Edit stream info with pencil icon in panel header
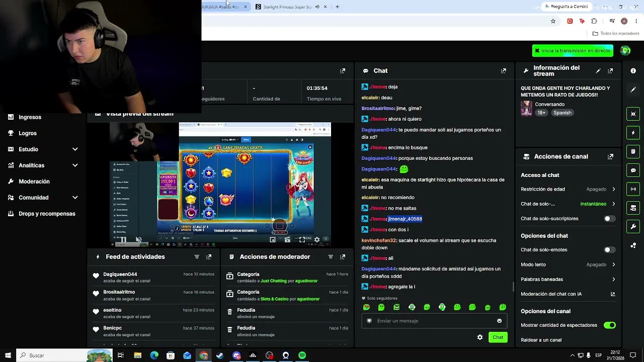The height and width of the screenshot is (362, 644). tap(598, 71)
